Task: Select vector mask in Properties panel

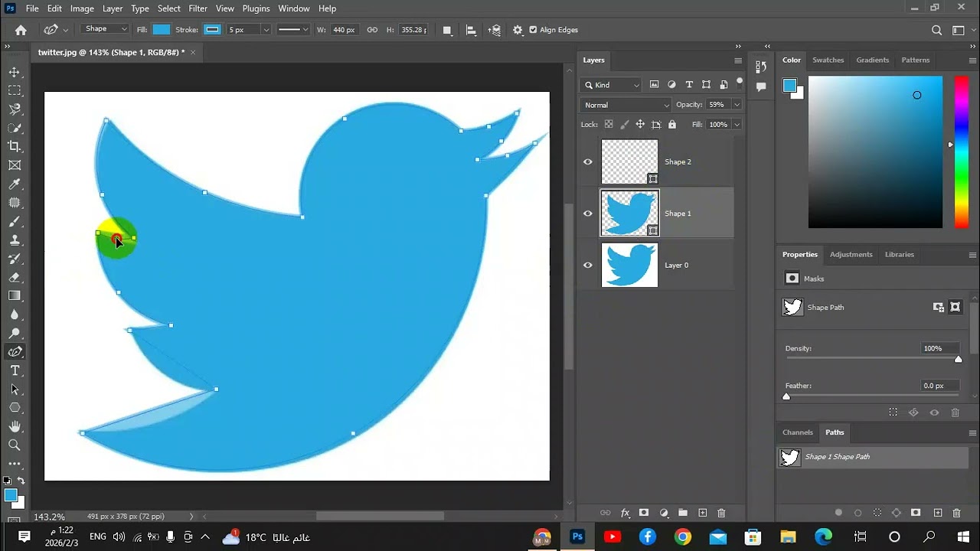Action: 955,307
